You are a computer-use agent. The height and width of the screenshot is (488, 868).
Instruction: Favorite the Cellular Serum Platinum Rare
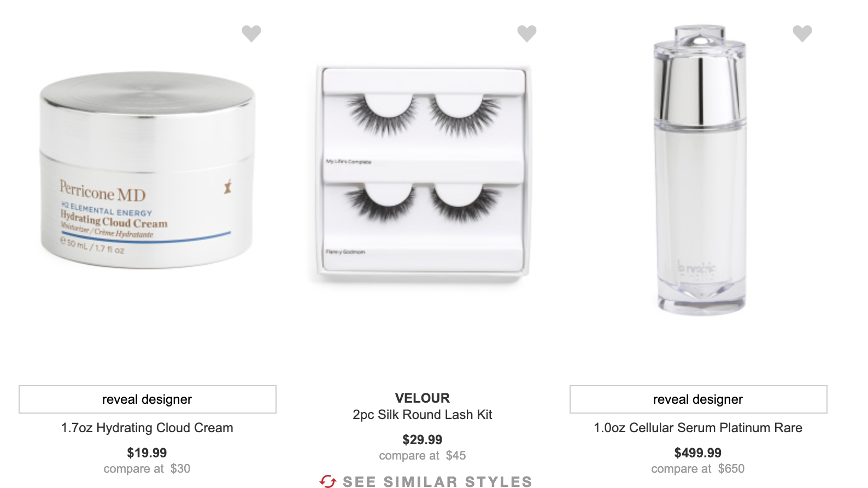pyautogui.click(x=802, y=33)
